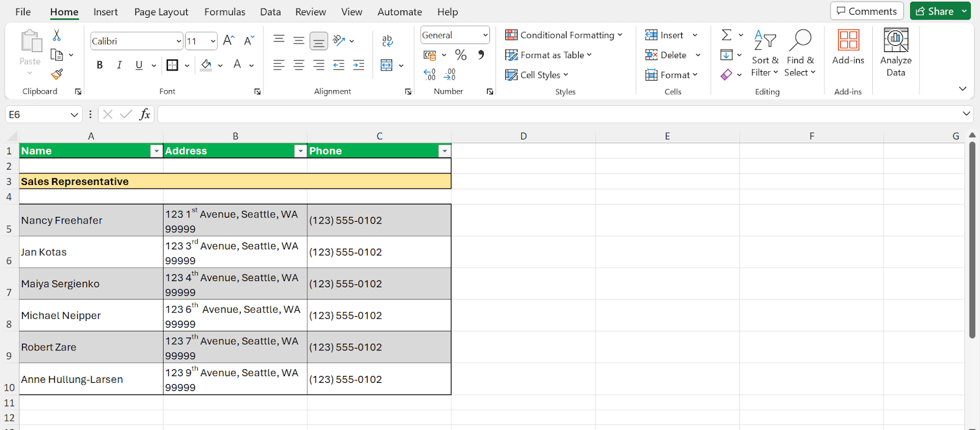
Task: Click the Cut scissors icon
Action: pos(56,36)
